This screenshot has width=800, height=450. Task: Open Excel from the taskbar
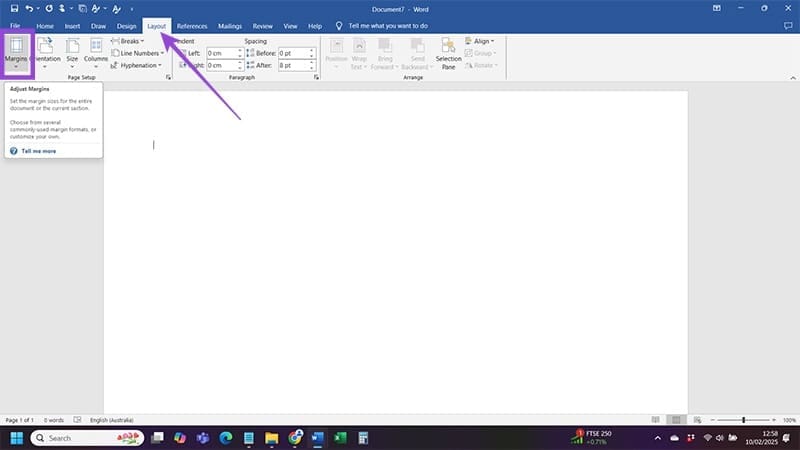coord(340,438)
